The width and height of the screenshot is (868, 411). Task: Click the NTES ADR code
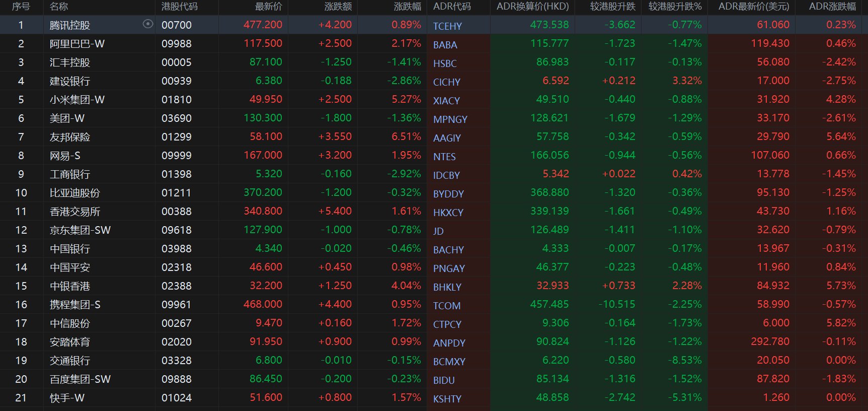(444, 157)
